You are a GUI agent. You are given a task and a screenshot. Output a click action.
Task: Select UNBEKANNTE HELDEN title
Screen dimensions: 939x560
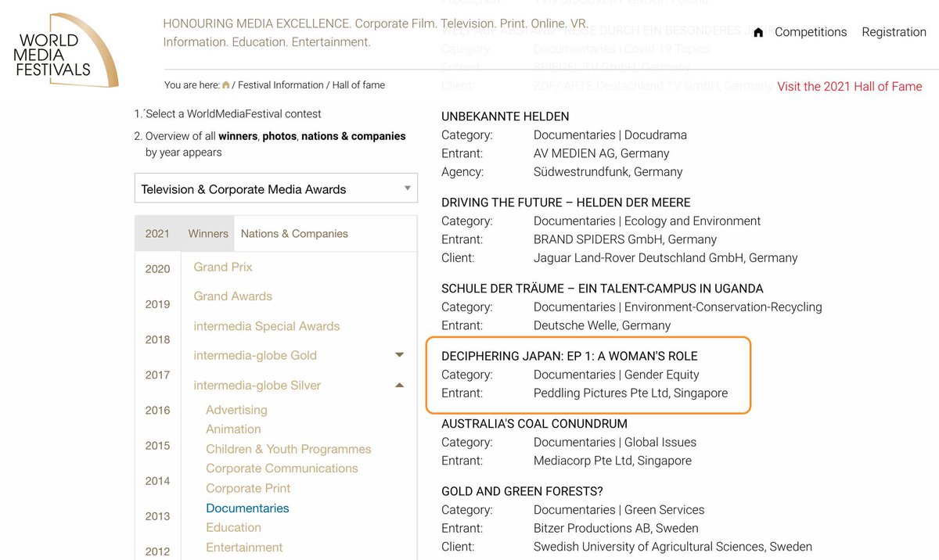click(x=505, y=117)
